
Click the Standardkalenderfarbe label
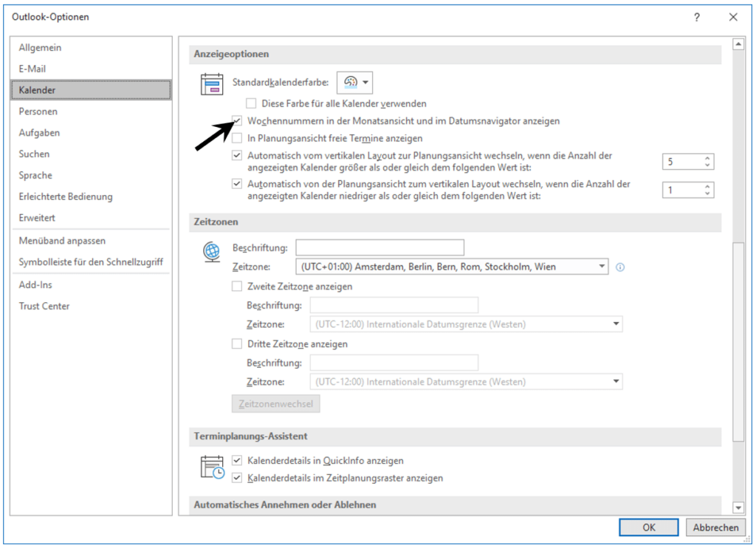280,83
